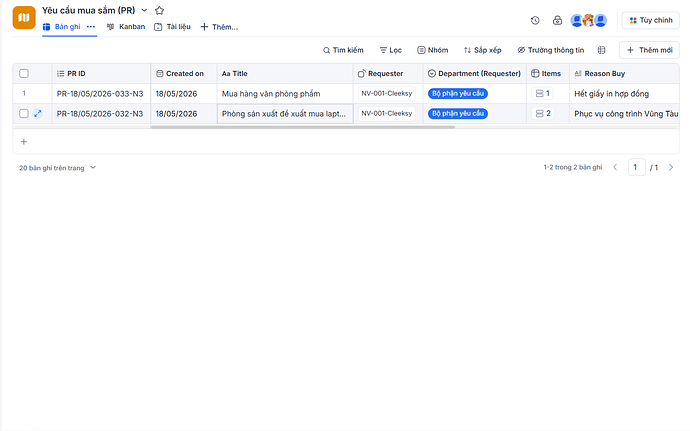Open the Tùy chỉnh button
Image resolution: width=690 pixels, height=431 pixels.
(650, 20)
